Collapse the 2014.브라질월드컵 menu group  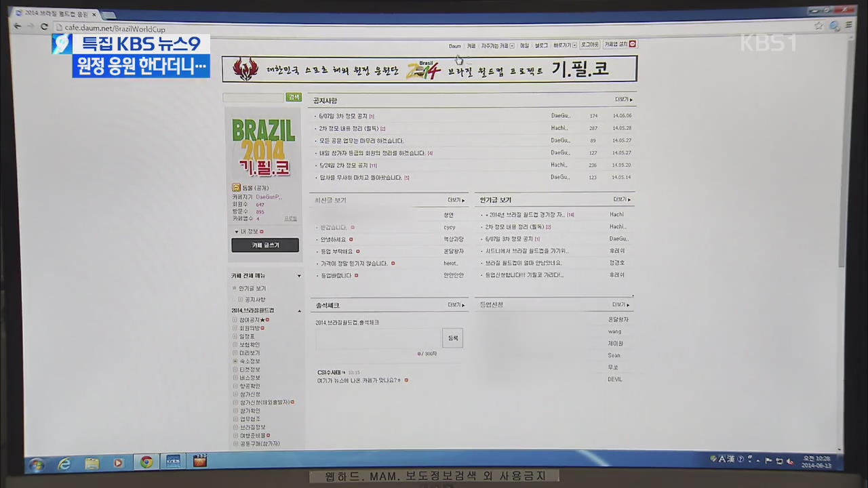299,311
